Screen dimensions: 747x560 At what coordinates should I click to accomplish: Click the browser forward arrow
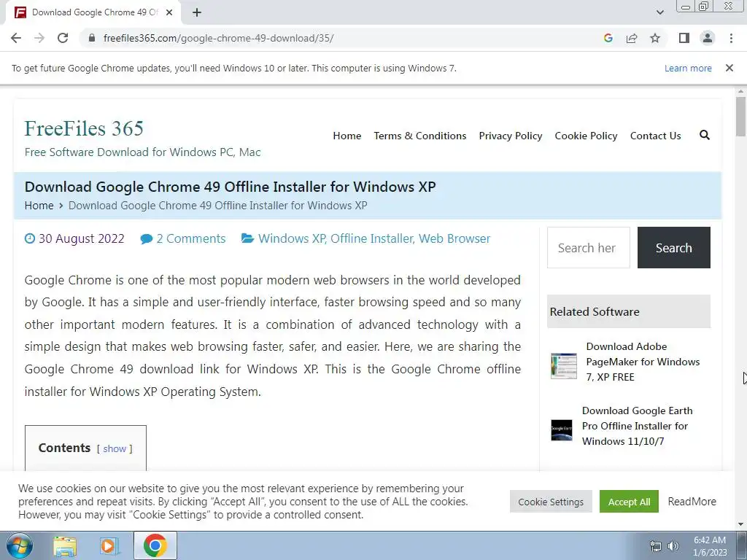point(39,38)
